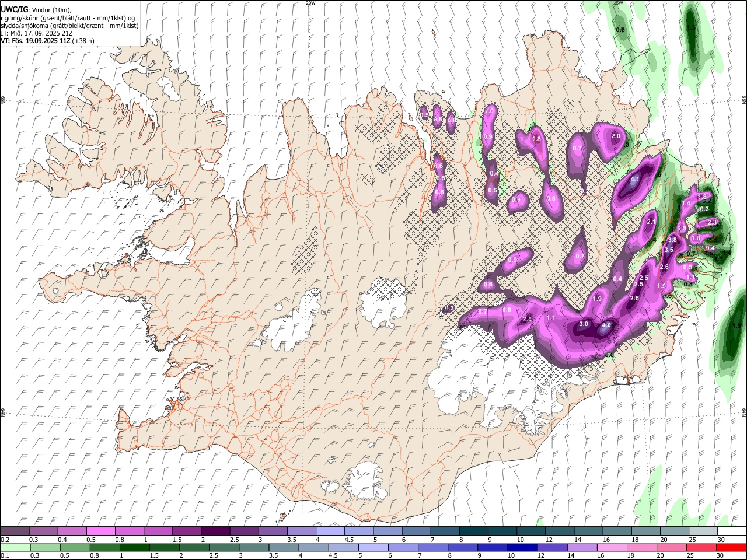This screenshot has width=747, height=560.
Task: Select the violet swatch between 12 and 14, lower row
Action: click(x=553, y=547)
